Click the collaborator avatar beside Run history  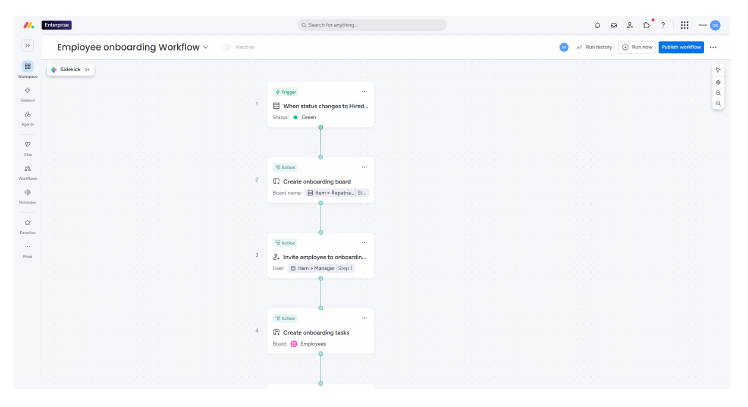(564, 47)
